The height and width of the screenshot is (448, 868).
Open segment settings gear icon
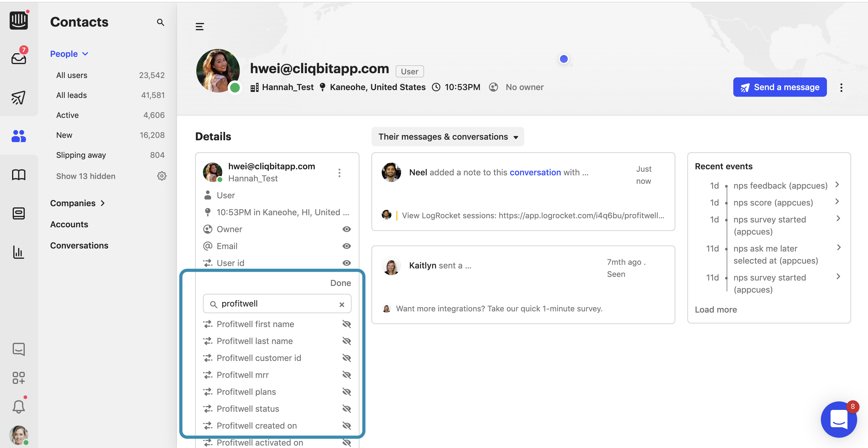tap(162, 176)
